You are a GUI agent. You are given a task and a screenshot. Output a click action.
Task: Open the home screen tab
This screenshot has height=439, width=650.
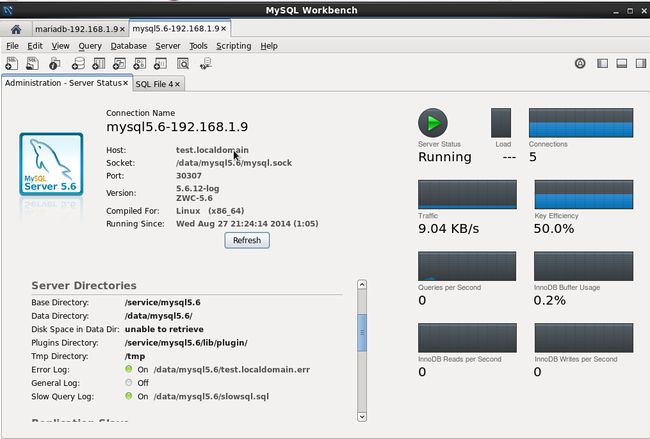pos(16,29)
